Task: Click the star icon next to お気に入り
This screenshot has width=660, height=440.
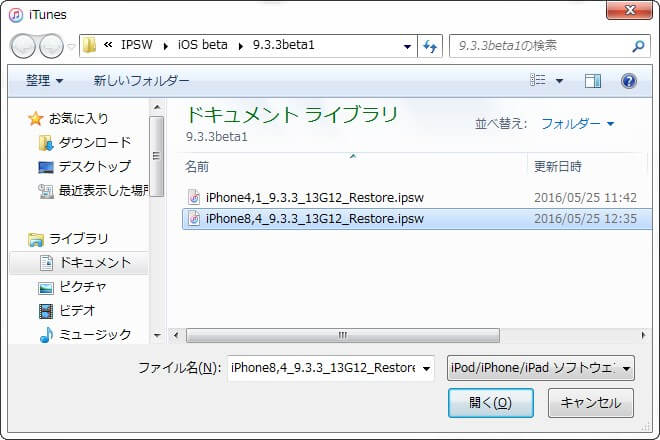Action: click(x=35, y=119)
